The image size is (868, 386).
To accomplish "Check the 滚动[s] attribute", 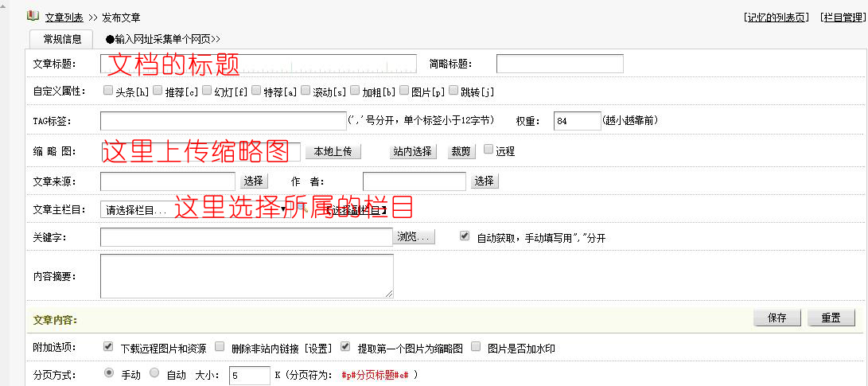I will (x=306, y=90).
